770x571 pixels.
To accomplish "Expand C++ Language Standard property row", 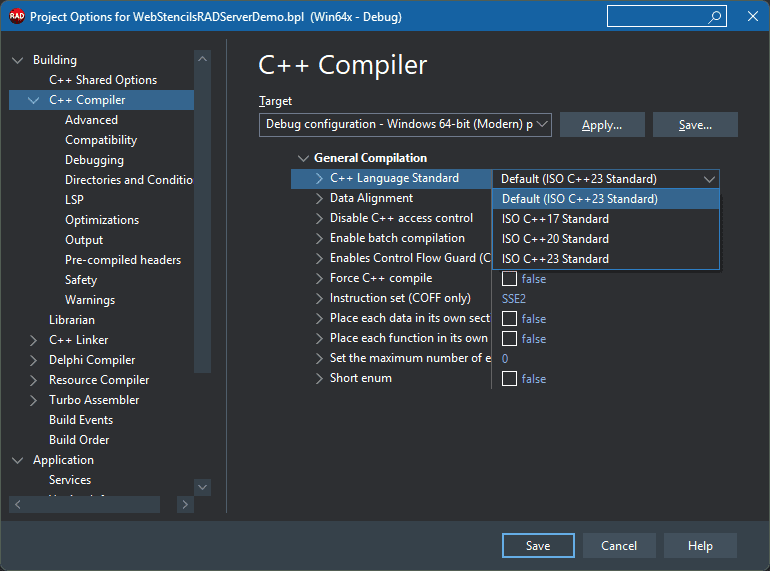I will pos(319,178).
